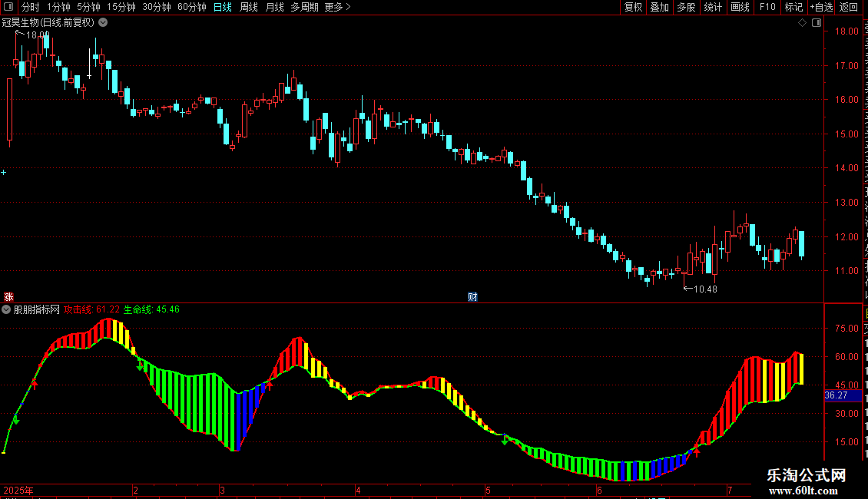Click the 生命线 value label
868x499 pixels.
click(x=151, y=310)
